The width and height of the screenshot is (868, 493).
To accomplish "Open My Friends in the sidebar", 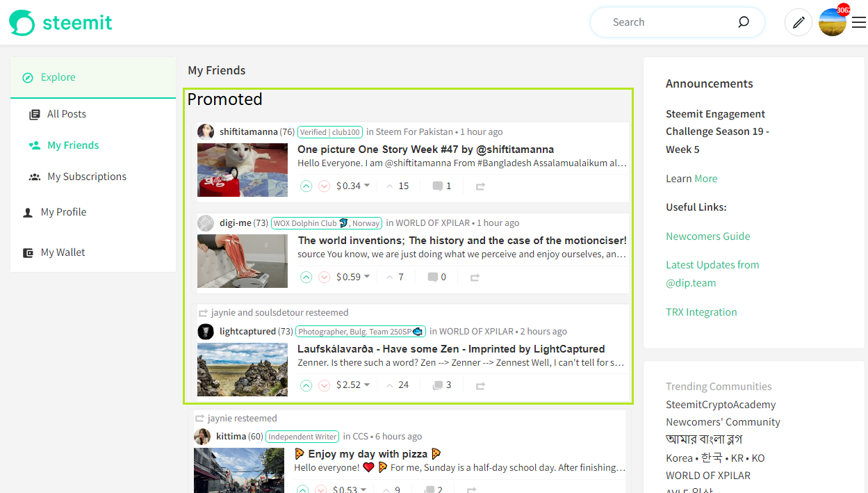I will point(73,145).
